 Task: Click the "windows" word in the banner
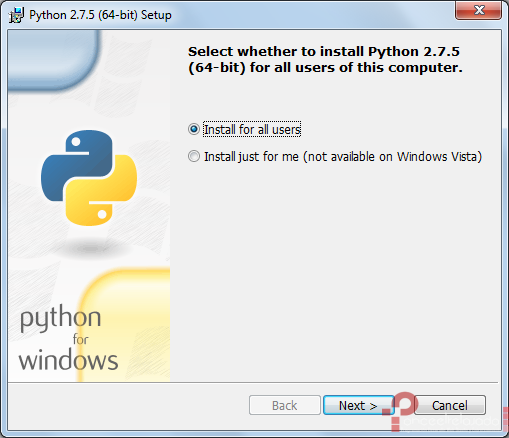(x=68, y=360)
